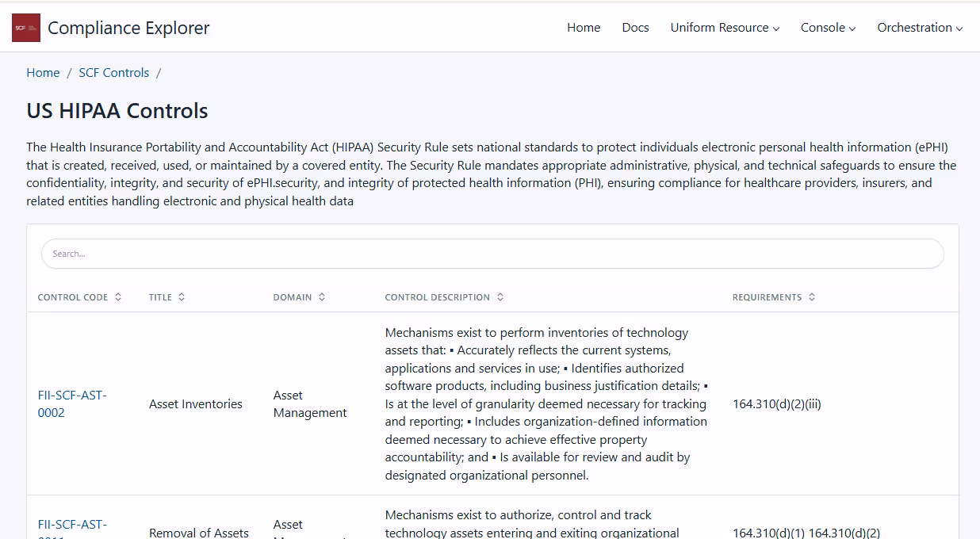Click the Title column sort icon

pos(182,297)
